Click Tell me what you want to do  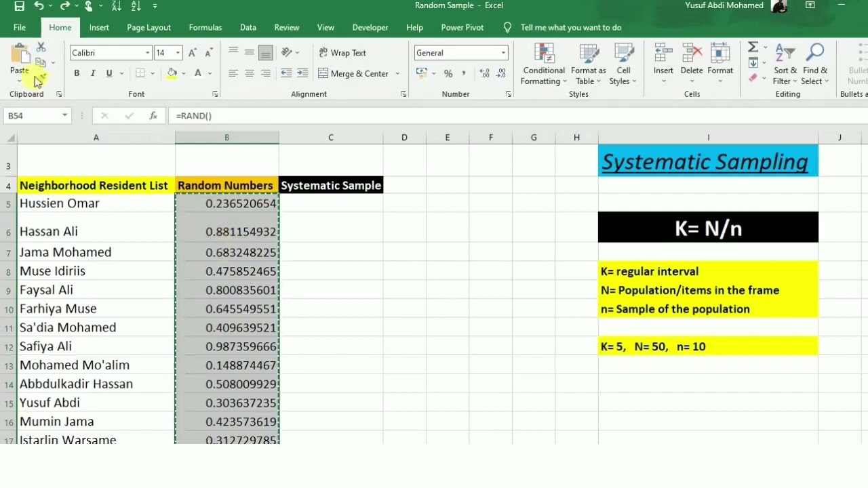[571, 28]
